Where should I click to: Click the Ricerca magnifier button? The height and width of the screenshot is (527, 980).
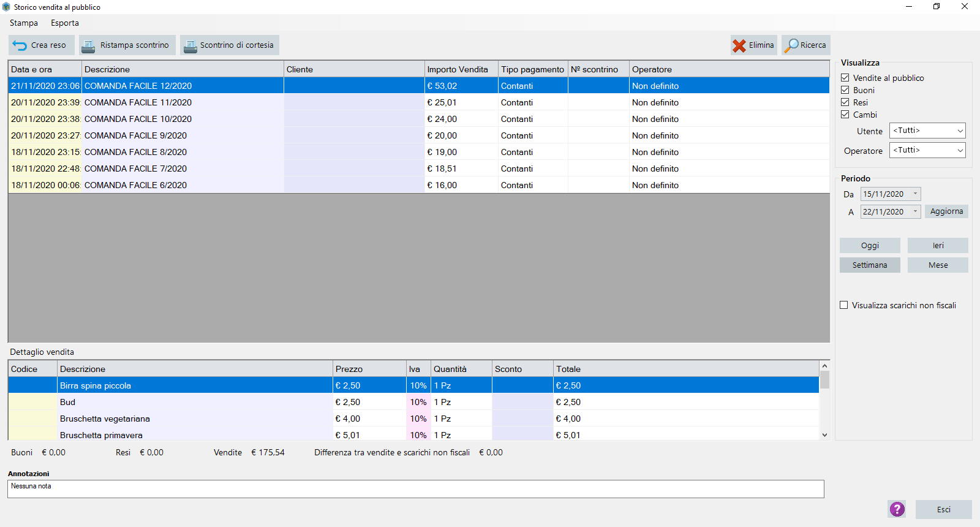coord(806,45)
